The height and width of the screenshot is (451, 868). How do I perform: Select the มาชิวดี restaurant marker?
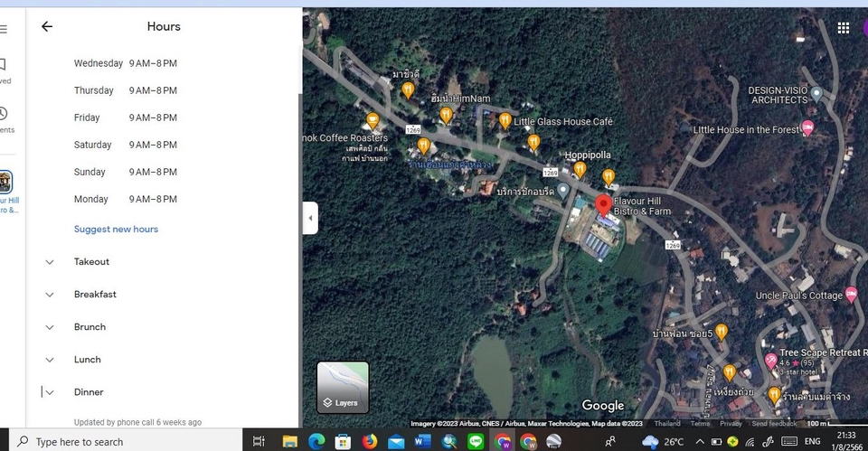click(x=408, y=89)
